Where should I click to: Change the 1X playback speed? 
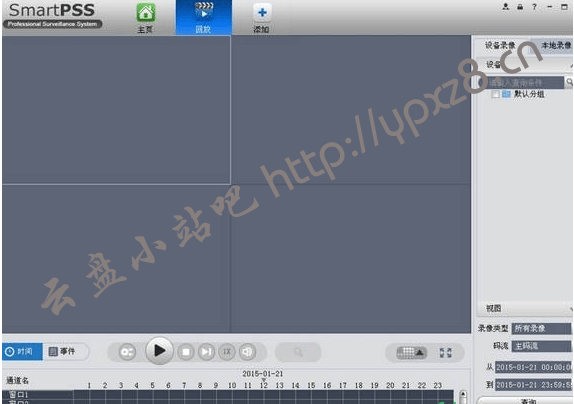(227, 352)
